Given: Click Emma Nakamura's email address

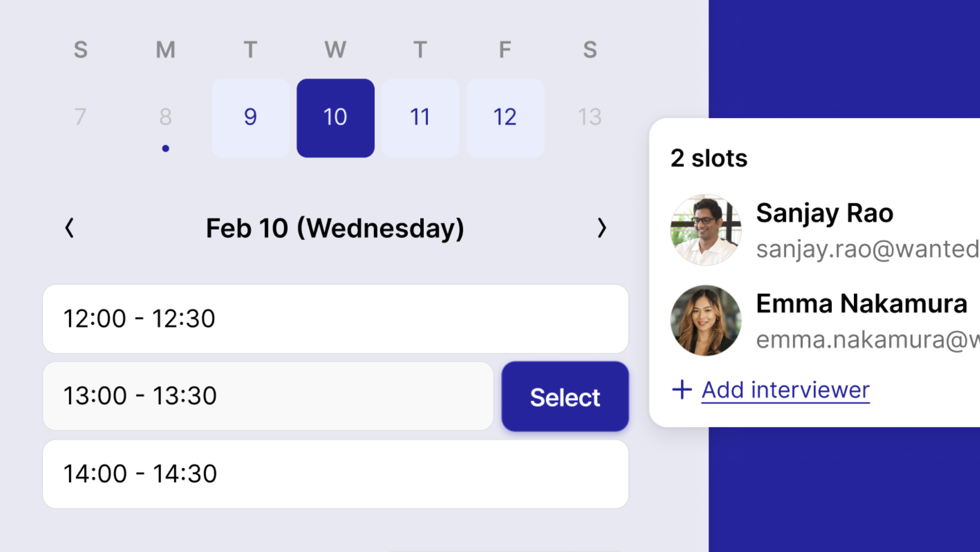Looking at the screenshot, I should tap(867, 340).
